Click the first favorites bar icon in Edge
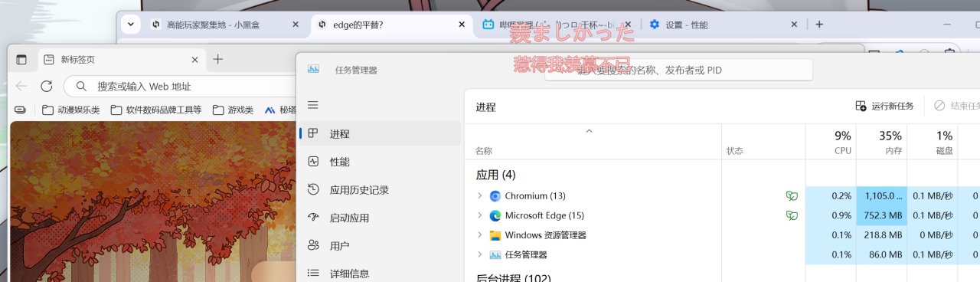Screen dimensions: 980x282 pos(21,110)
